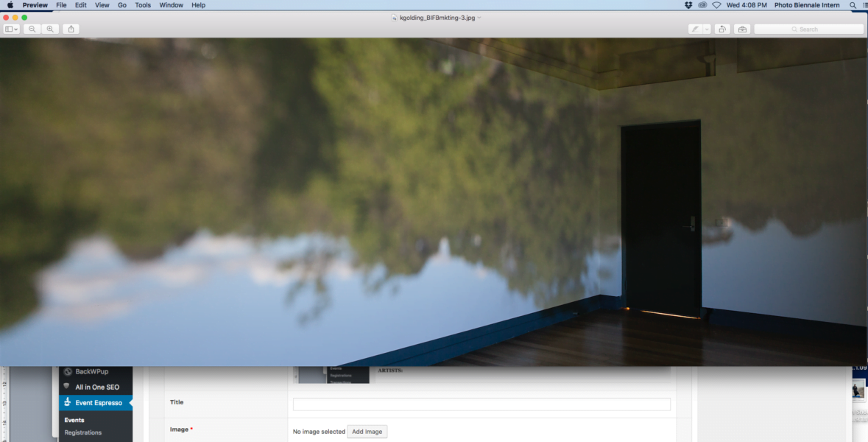This screenshot has width=868, height=442.
Task: Click the Add Image button
Action: point(367,432)
